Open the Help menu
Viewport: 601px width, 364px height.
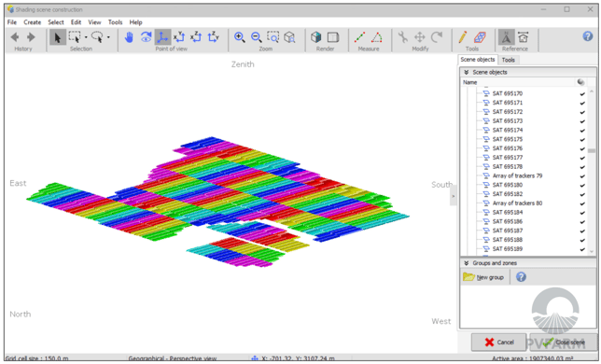click(x=135, y=22)
